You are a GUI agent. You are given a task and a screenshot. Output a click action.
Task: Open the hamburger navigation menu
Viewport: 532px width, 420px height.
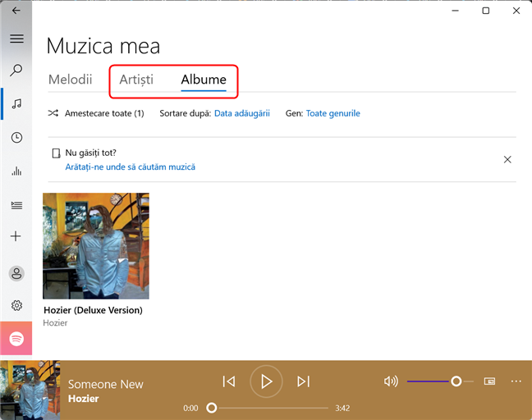click(x=16, y=39)
